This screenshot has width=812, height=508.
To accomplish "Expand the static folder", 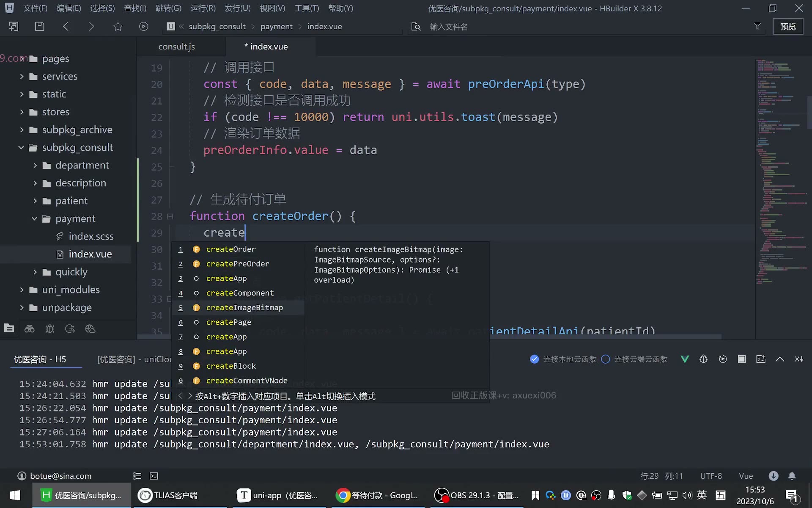I will point(22,94).
